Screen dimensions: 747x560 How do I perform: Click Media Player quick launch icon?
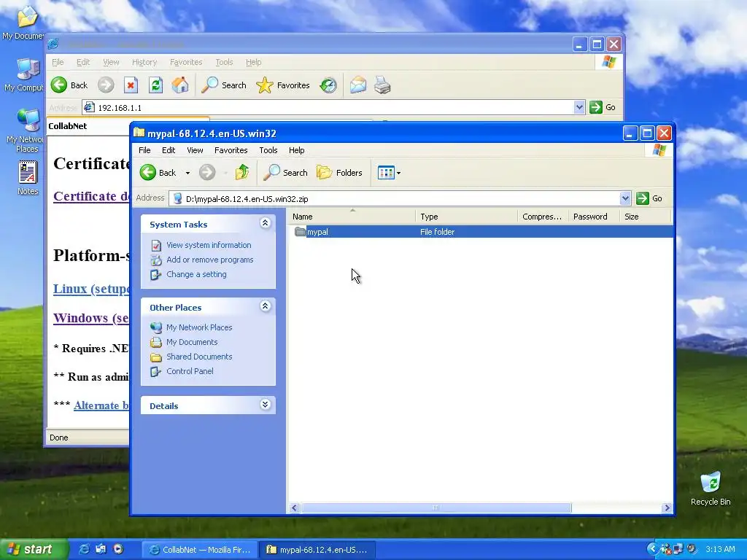pyautogui.click(x=117, y=549)
